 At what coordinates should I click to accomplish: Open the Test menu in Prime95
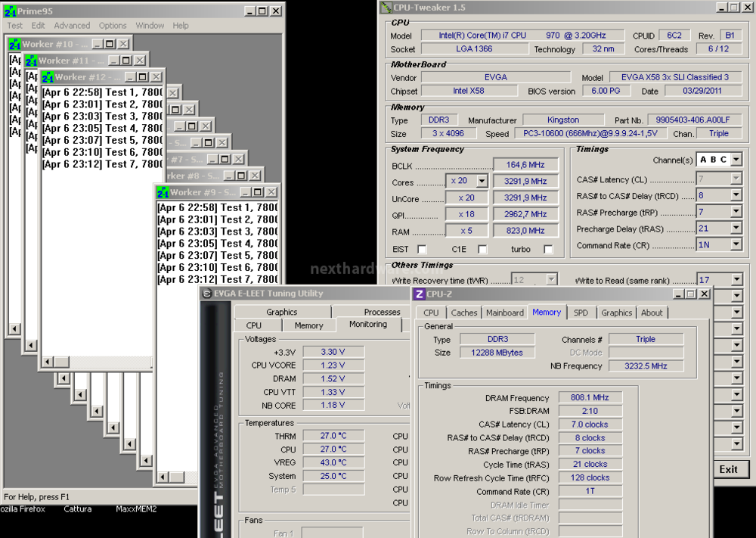tap(14, 26)
